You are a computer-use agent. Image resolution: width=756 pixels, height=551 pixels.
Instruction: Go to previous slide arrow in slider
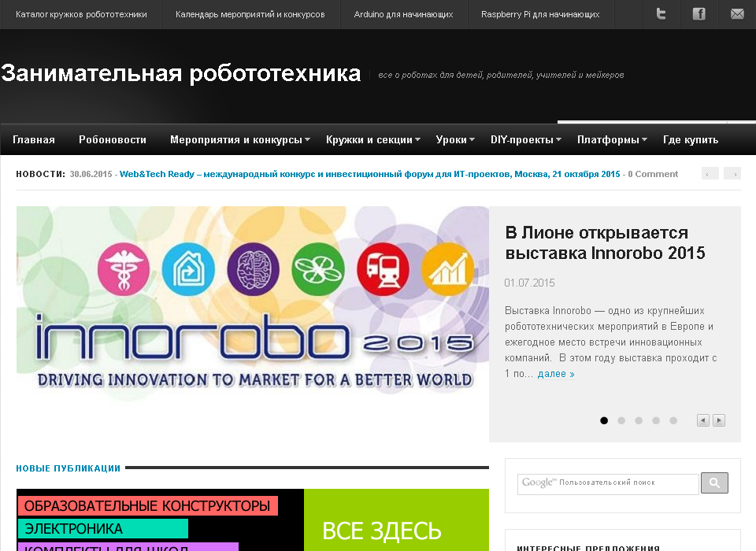coord(703,420)
